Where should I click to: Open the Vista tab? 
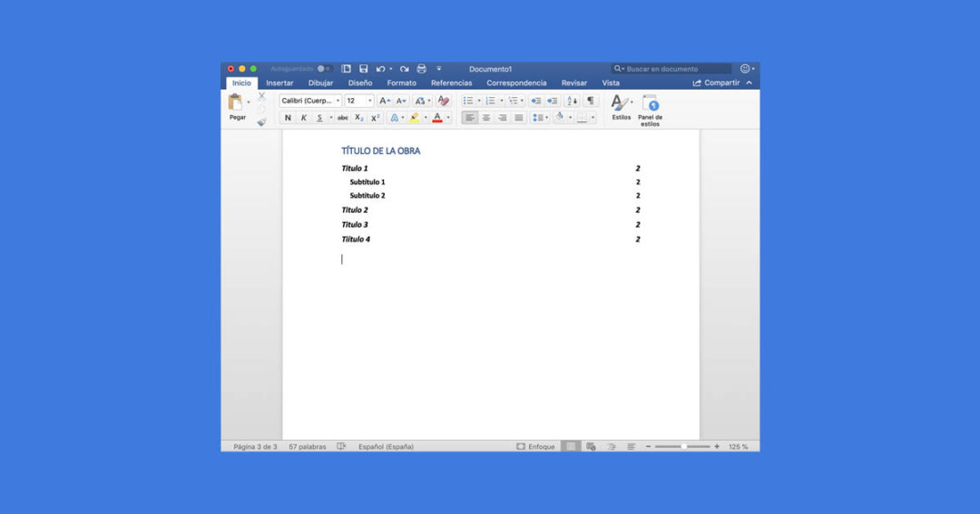tap(611, 83)
